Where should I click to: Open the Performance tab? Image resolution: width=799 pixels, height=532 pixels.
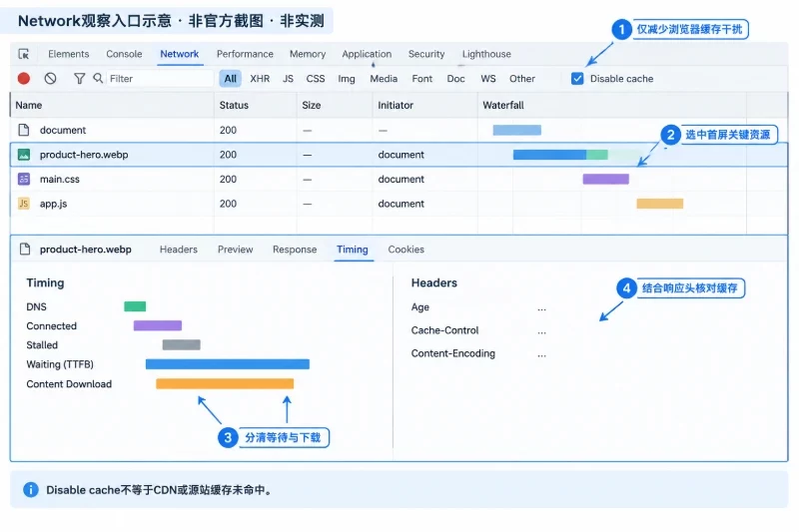point(245,54)
